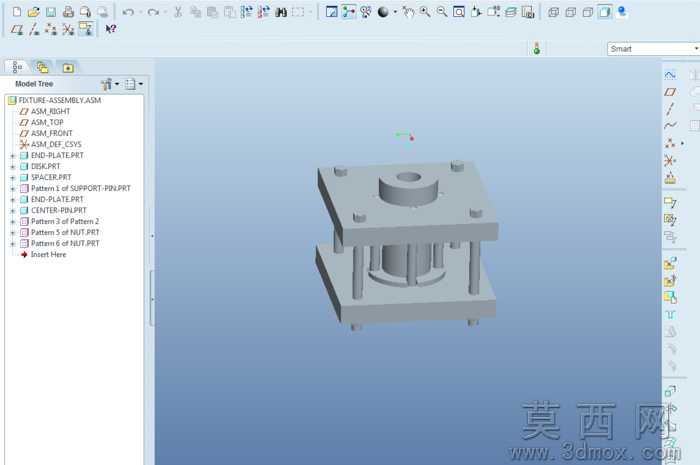Create a new file with the New icon
Image resolution: width=700 pixels, height=465 pixels.
(17, 12)
